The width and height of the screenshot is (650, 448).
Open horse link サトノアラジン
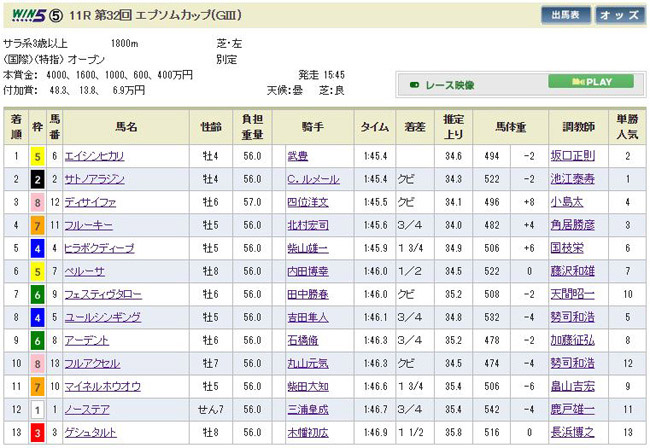[x=92, y=179]
